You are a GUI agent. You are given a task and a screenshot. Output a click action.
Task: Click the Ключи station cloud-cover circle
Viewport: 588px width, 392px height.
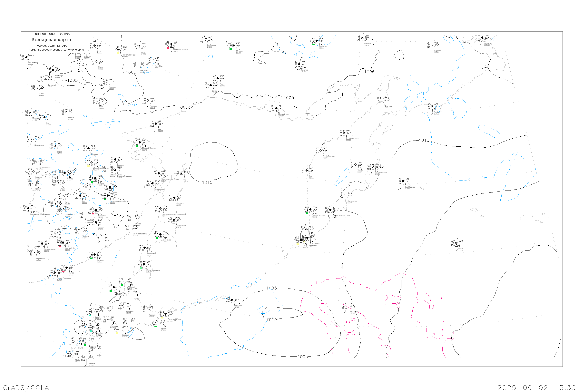pos(356,164)
